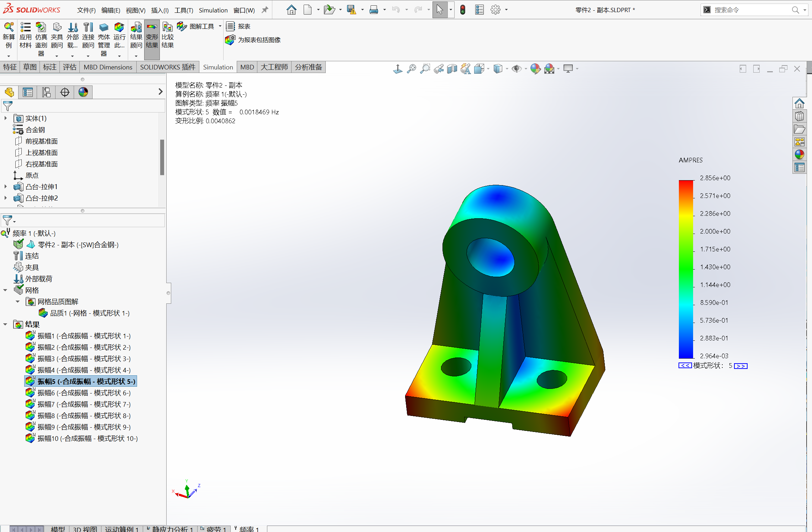Open the DimXpertManager crosshair tab icon
This screenshot has width=812, height=532.
(65, 92)
